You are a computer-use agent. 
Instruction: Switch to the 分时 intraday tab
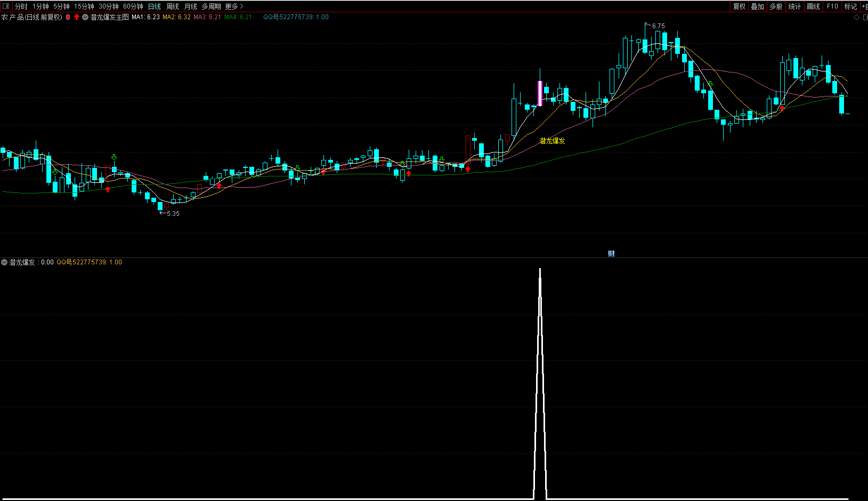(21, 6)
